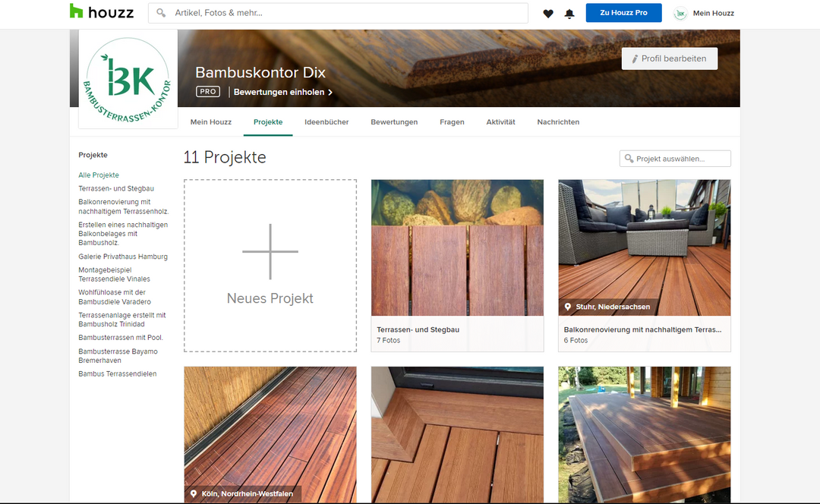Click the large plus icon for new project
This screenshot has height=504, width=820.
pyautogui.click(x=270, y=251)
